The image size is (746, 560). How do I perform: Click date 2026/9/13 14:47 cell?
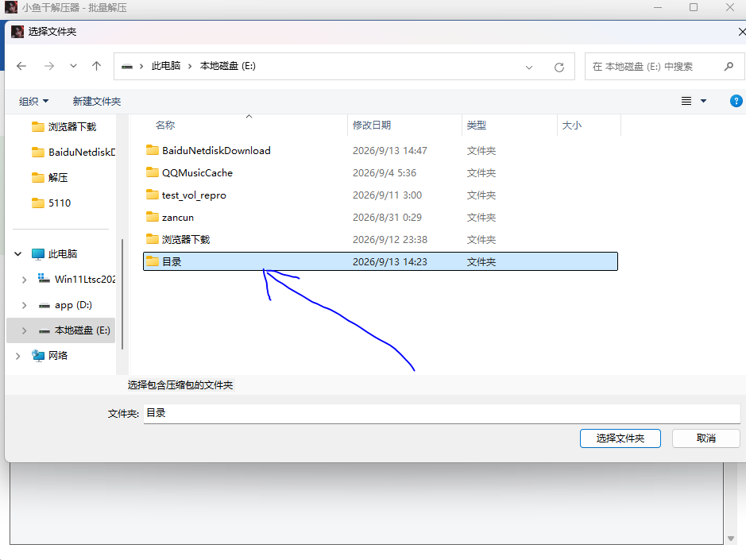click(389, 151)
